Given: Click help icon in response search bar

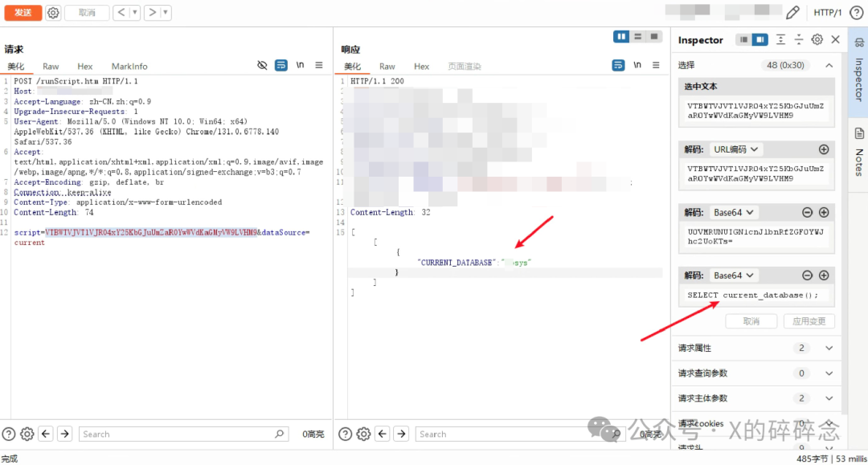Looking at the screenshot, I should 346,434.
